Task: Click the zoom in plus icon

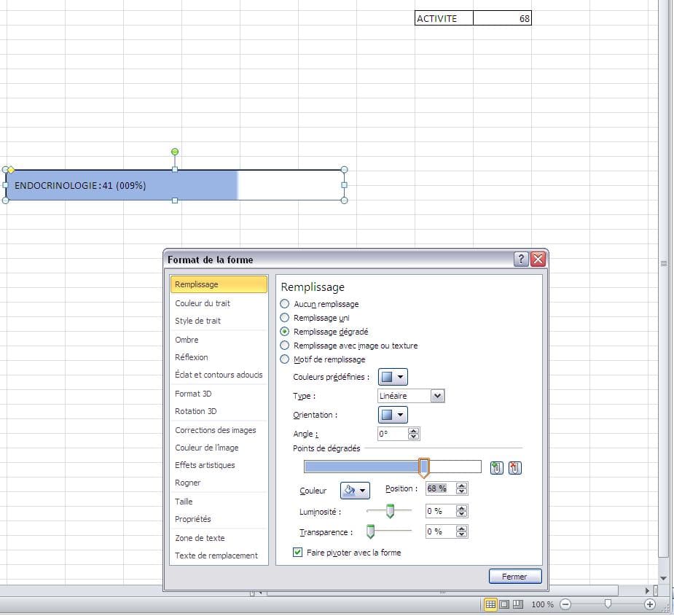Action: [x=650, y=604]
